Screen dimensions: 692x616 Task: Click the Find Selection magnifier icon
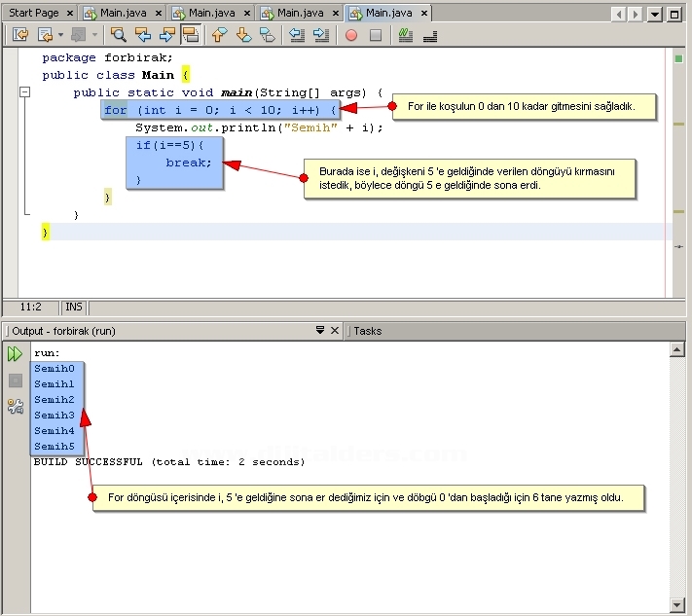pyautogui.click(x=119, y=34)
